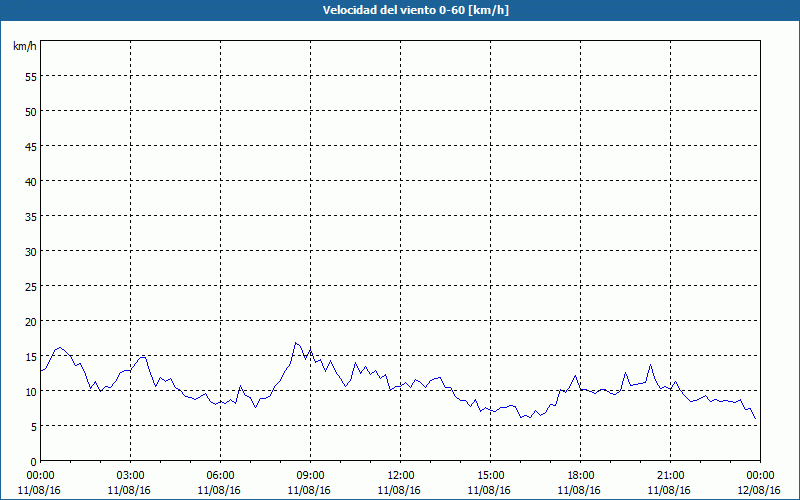Click the y-axis value 0
The width and height of the screenshot is (800, 500).
(x=34, y=462)
